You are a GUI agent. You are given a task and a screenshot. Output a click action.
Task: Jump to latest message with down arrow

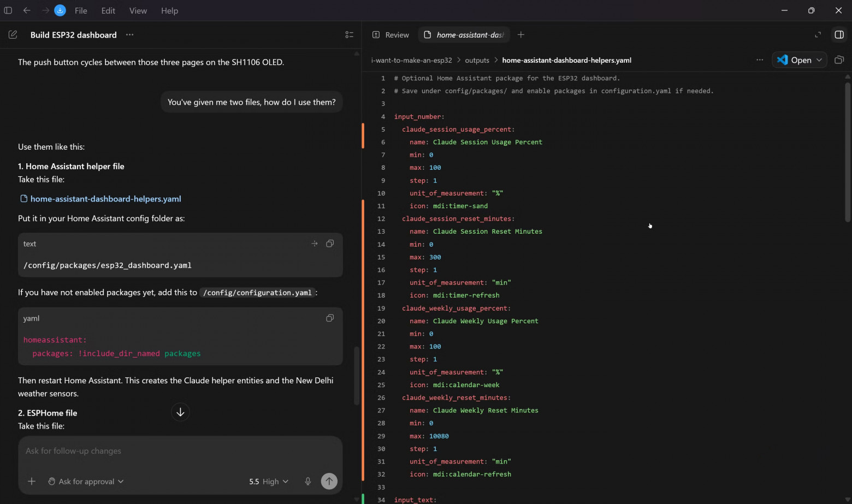click(180, 412)
